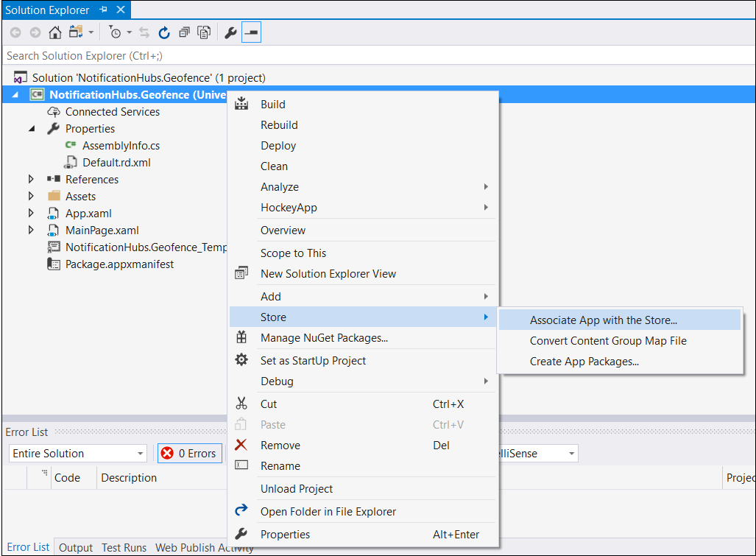The image size is (756, 556).
Task: Click the Show All Files icon
Action: click(204, 32)
